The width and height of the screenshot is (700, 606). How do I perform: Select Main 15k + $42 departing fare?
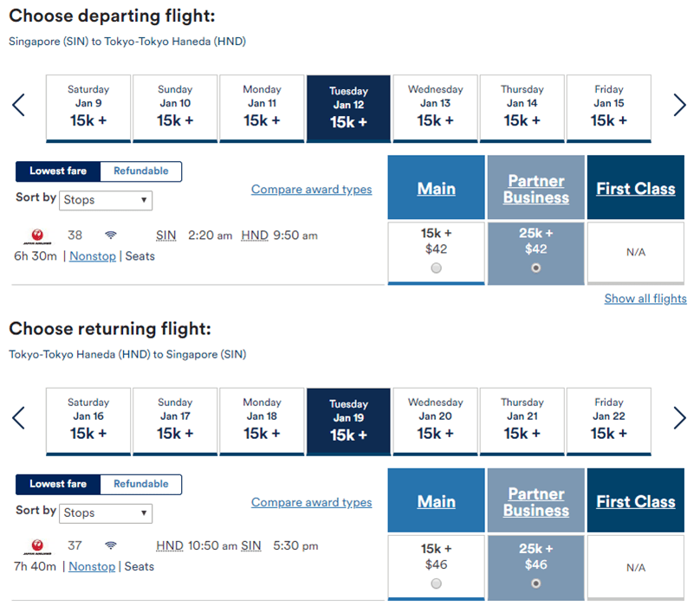[436, 268]
